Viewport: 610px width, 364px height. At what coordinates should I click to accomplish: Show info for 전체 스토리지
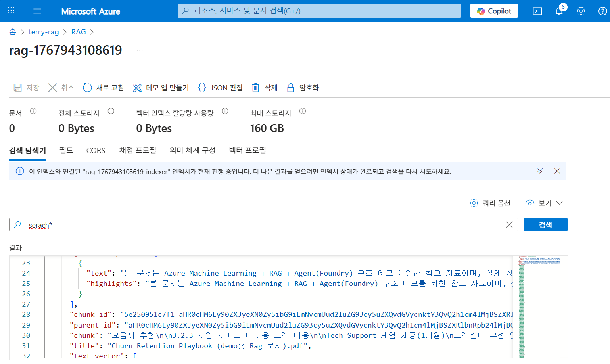pos(111,111)
